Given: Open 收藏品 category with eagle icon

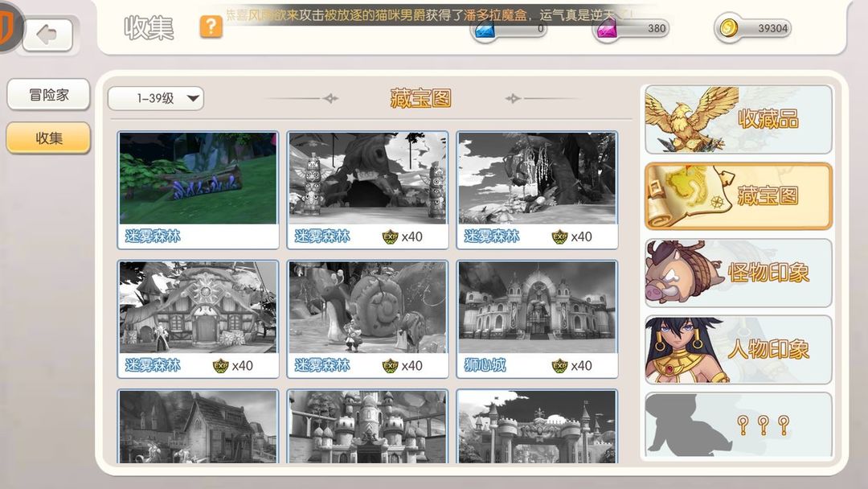Looking at the screenshot, I should (x=738, y=119).
